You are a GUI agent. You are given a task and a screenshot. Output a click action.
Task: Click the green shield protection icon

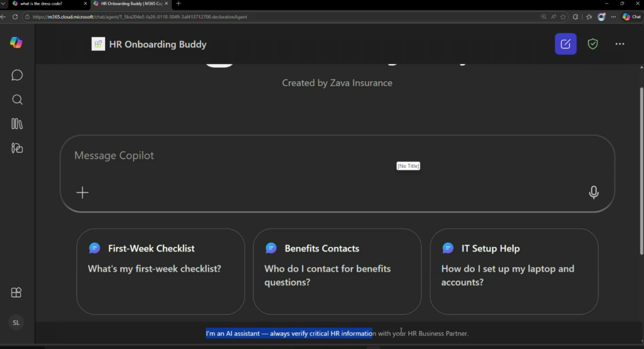(592, 44)
